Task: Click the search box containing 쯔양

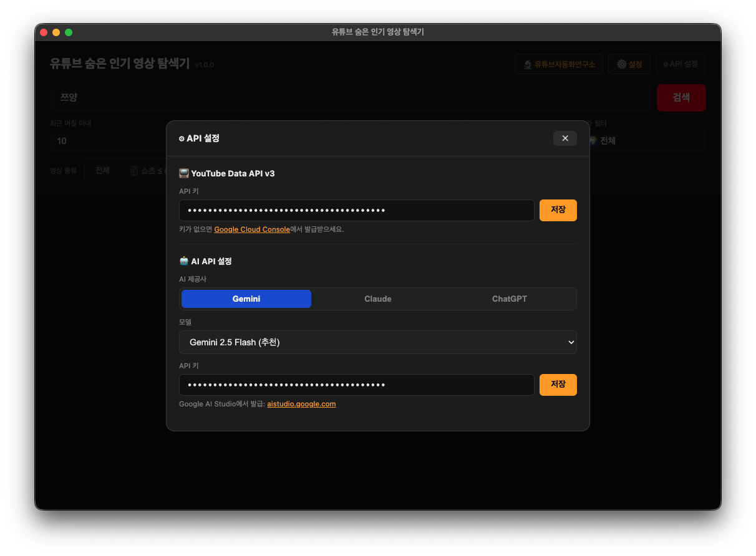Action: point(350,98)
